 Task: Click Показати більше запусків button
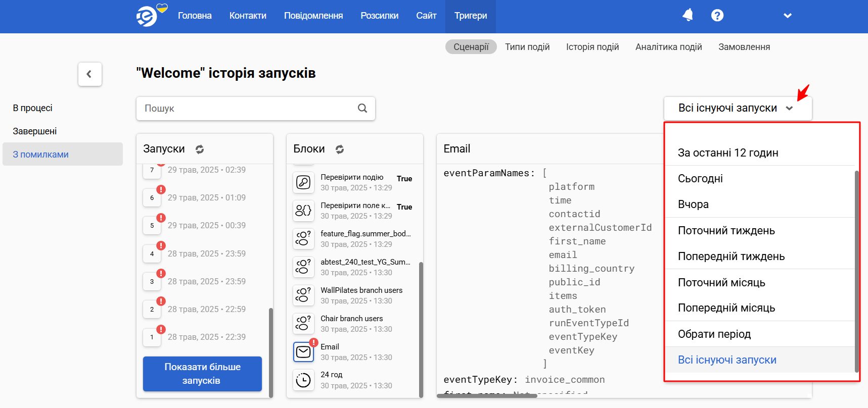pyautogui.click(x=202, y=374)
